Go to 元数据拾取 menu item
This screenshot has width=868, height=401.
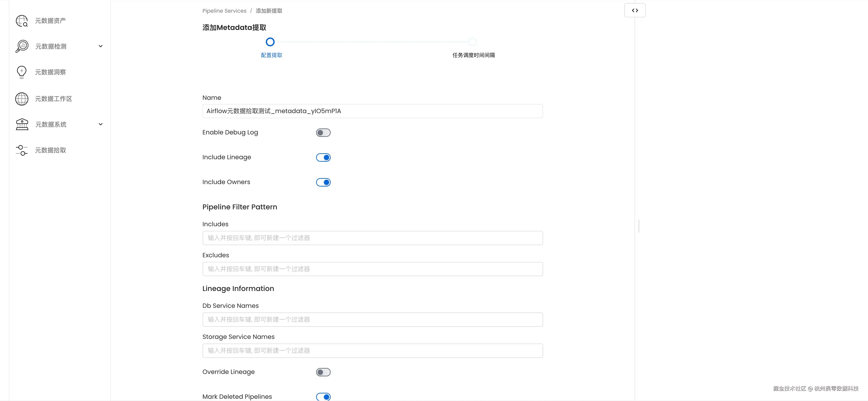point(51,150)
